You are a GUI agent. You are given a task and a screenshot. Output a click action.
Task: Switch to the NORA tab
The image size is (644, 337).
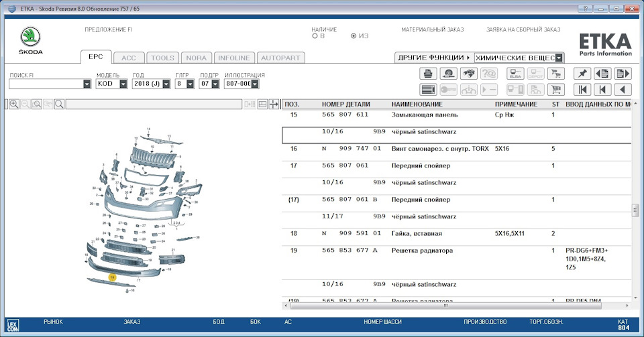pyautogui.click(x=197, y=58)
